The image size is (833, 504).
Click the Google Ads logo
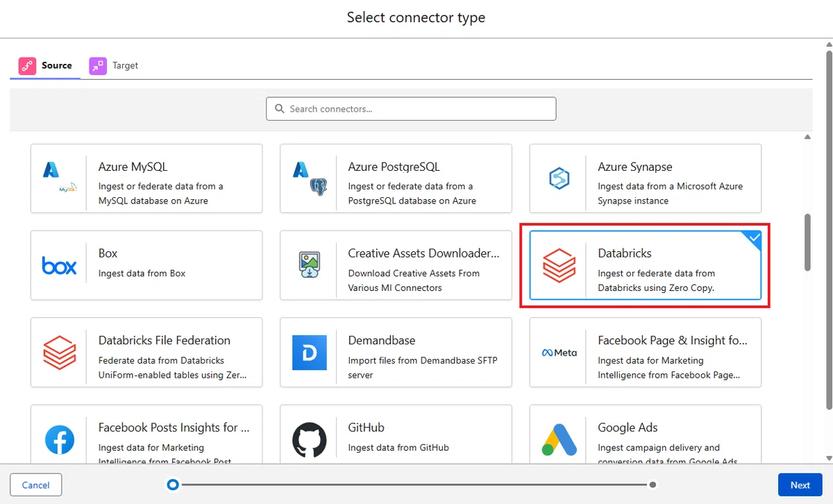point(559,439)
